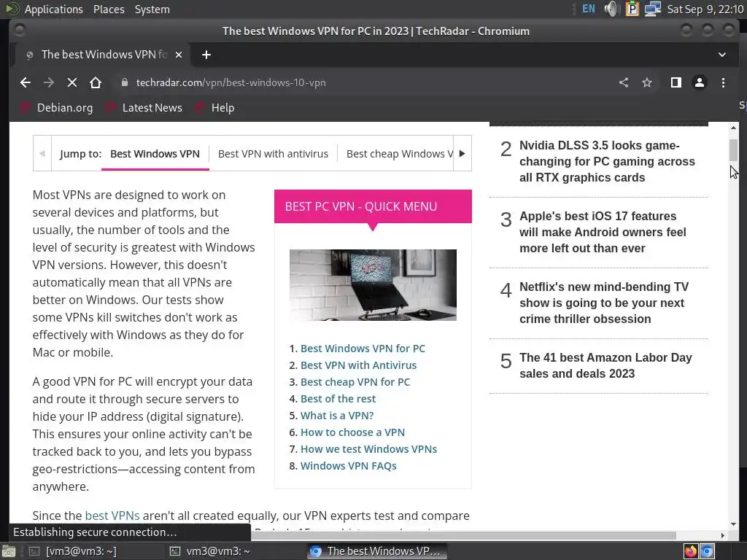Open 'Best Windows VPN for PC' link
747x560 pixels.
pos(363,349)
